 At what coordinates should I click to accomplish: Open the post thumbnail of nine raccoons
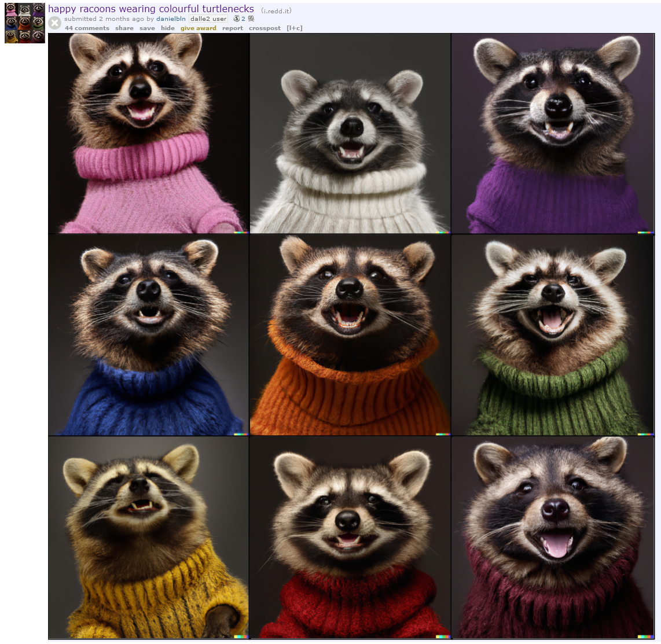click(25, 23)
